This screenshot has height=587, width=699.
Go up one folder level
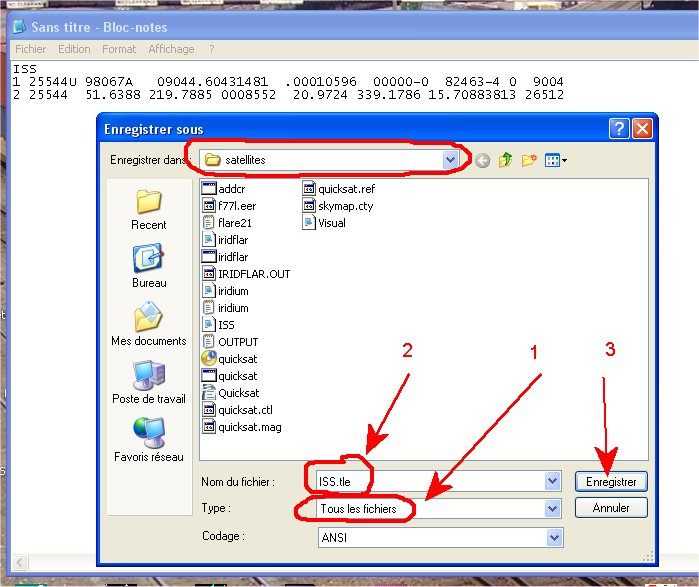(506, 160)
